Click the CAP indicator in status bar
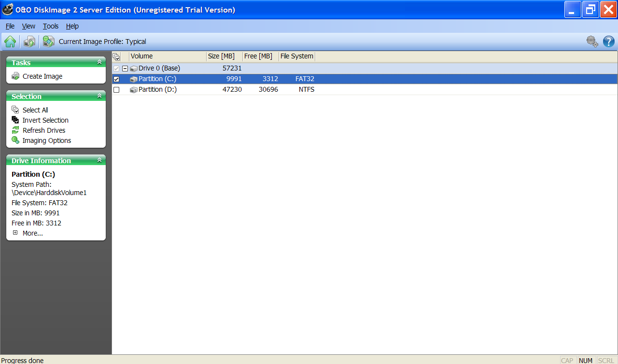The height and width of the screenshot is (364, 618). (567, 360)
